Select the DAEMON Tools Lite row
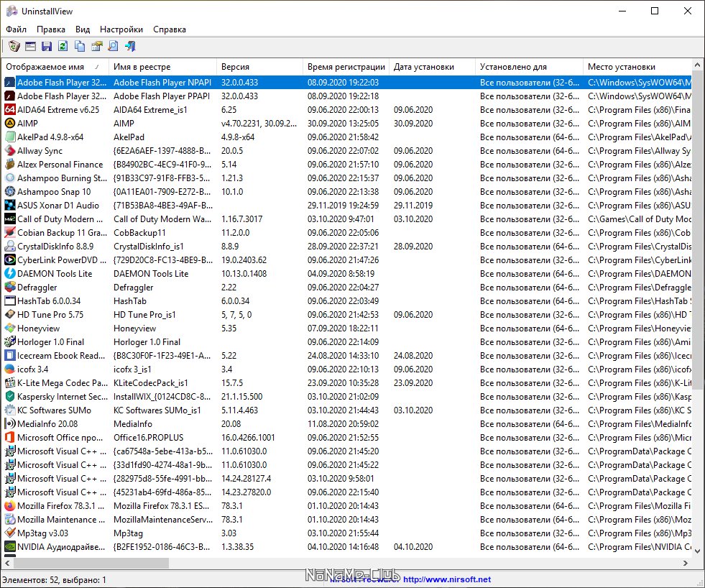Image resolution: width=705 pixels, height=588 pixels. click(55, 274)
